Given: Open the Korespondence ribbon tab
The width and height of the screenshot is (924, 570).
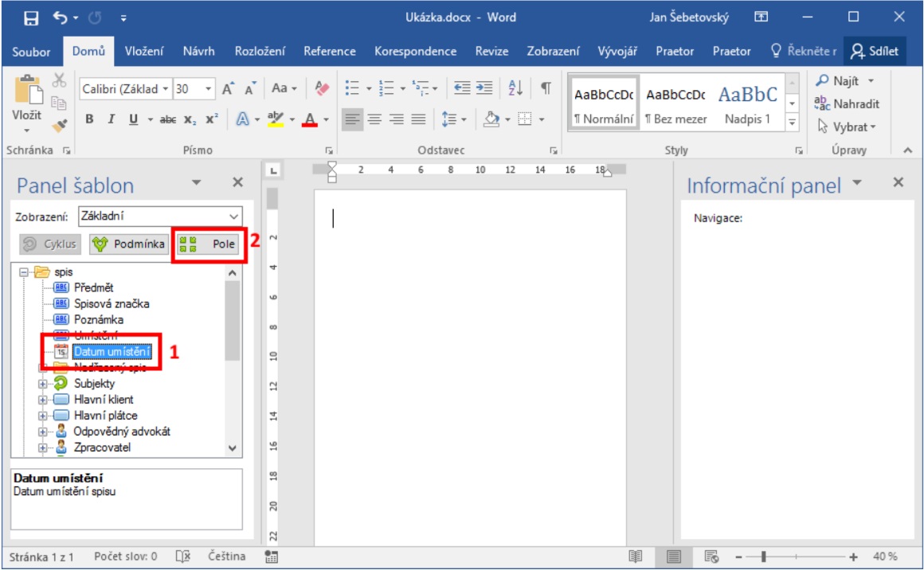Looking at the screenshot, I should point(415,51).
